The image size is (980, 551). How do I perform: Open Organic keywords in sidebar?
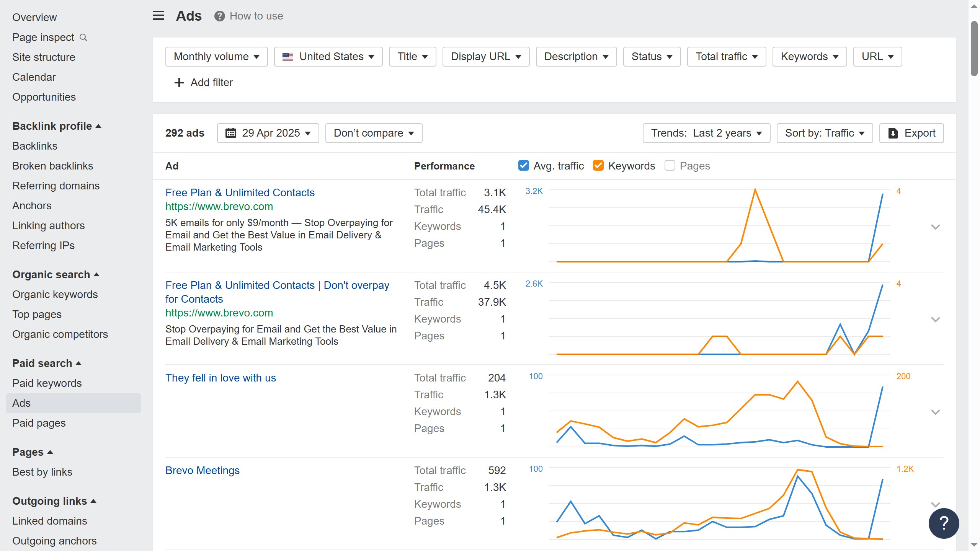[55, 294]
